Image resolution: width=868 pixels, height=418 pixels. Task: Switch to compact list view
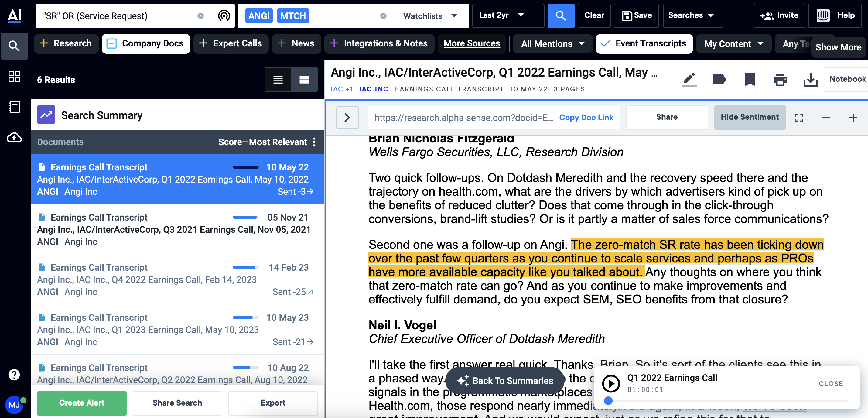tap(278, 80)
